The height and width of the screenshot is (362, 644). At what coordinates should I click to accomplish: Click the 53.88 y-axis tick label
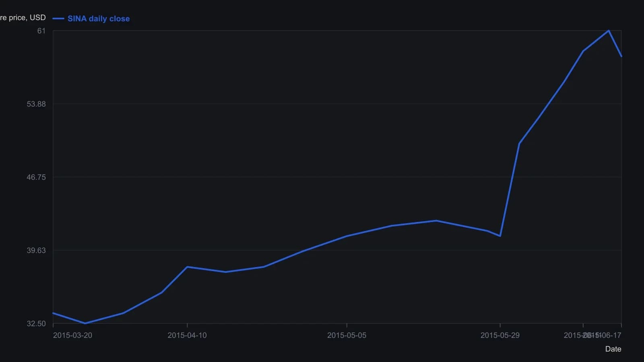click(36, 104)
